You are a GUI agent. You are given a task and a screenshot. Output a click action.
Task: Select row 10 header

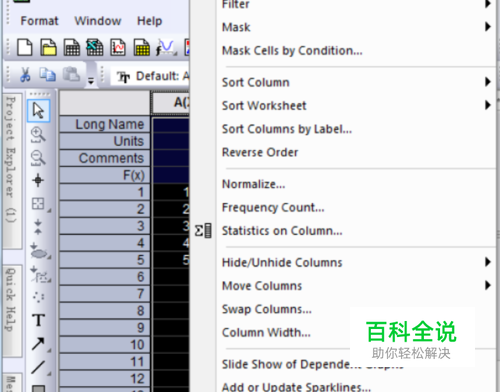click(105, 345)
